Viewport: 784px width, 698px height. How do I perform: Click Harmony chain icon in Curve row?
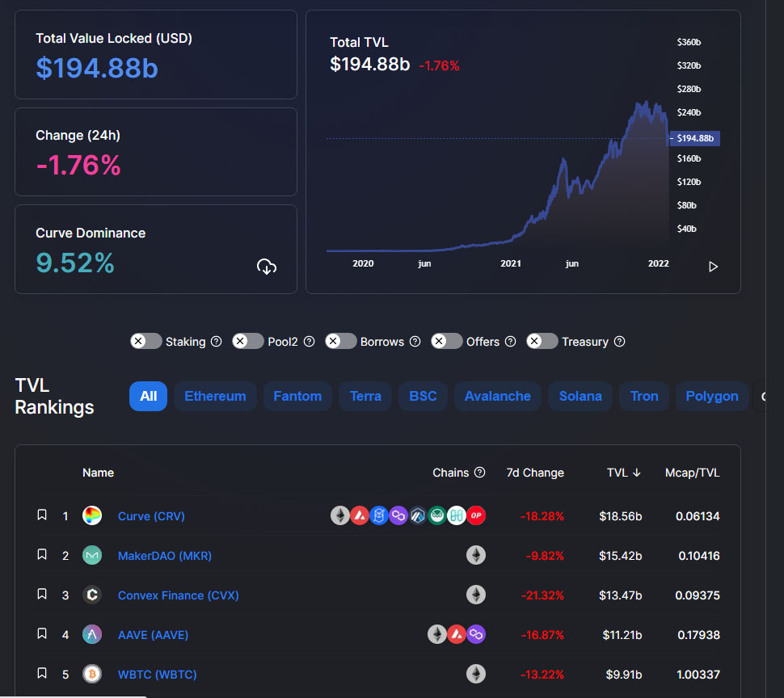coord(457,515)
